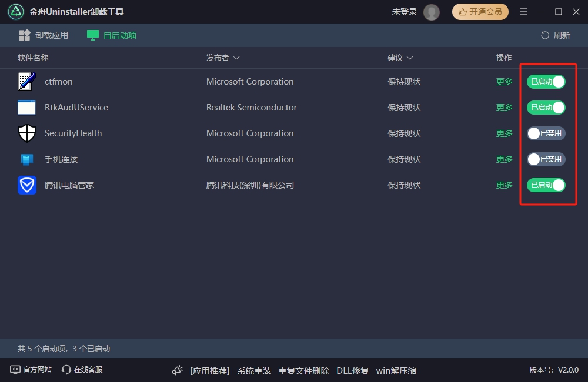This screenshot has height=382, width=588.
Task: Close the Uninstaller window
Action: (576, 12)
